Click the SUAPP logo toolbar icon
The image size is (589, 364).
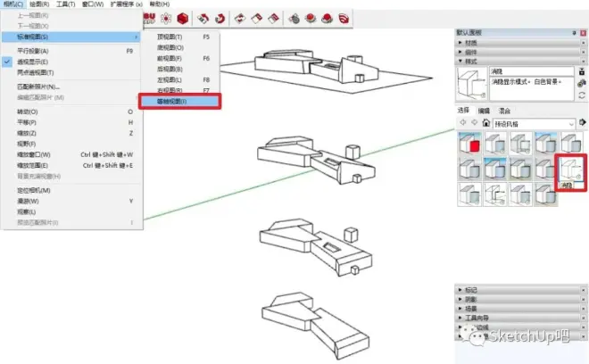(x=149, y=18)
